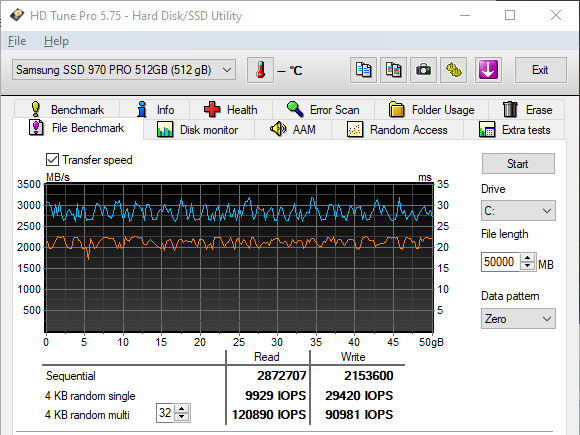Click the thermometer temperature icon
The width and height of the screenshot is (580, 435).
(x=260, y=70)
